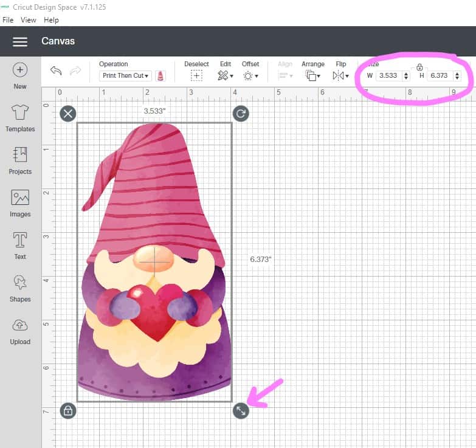476x448 pixels.
Task: Open the Arrange layers dropdown
Action: click(312, 75)
